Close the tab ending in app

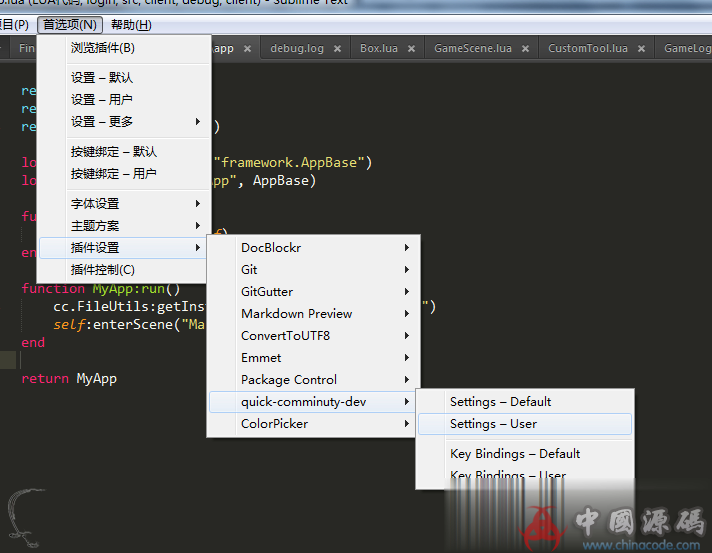(247, 49)
